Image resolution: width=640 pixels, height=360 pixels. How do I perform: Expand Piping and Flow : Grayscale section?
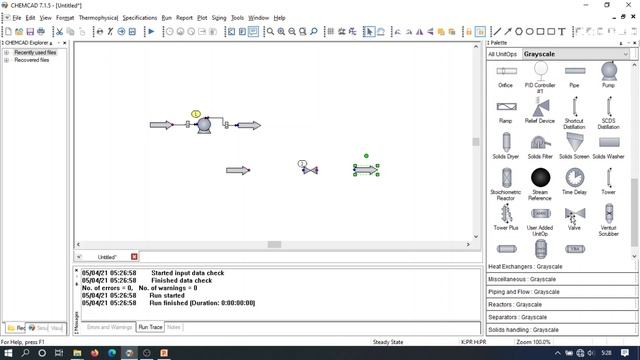coord(562,292)
